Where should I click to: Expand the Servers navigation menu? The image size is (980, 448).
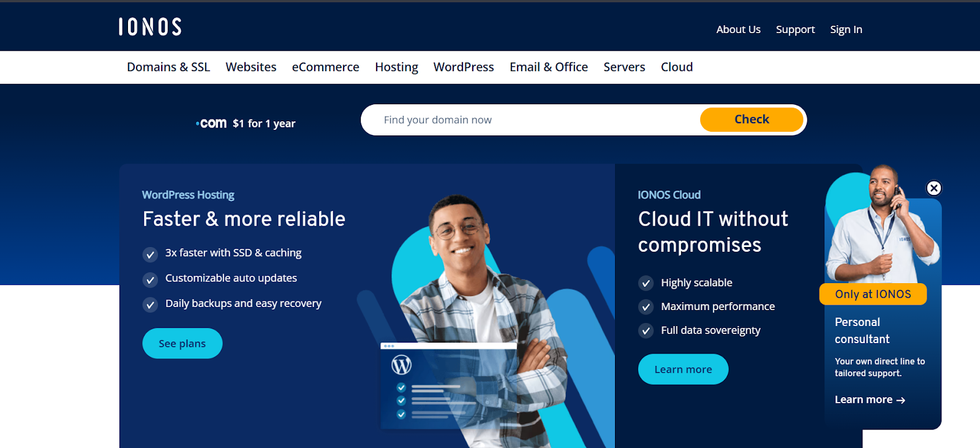tap(624, 67)
